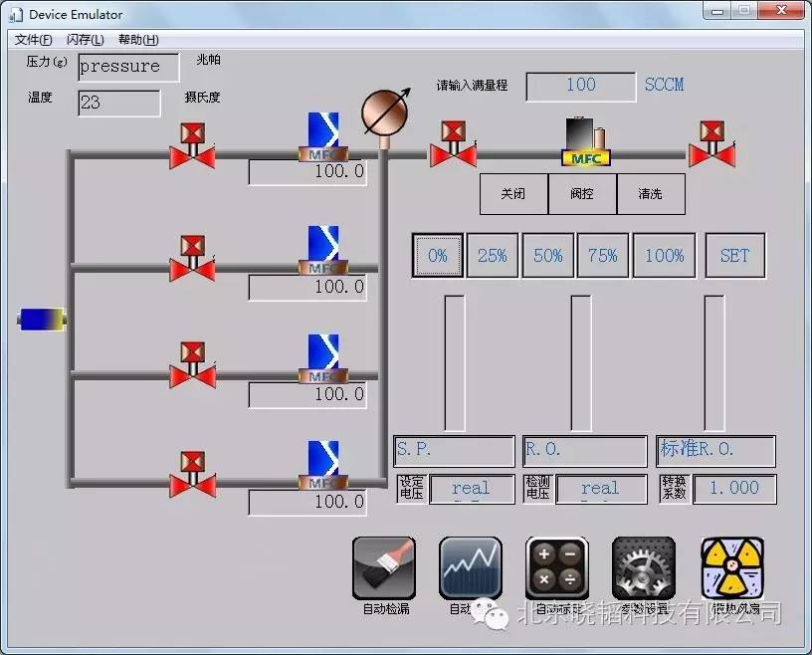Click blue MFC icon on topmost gas line
Screen dimensions: 812x655
point(322,136)
